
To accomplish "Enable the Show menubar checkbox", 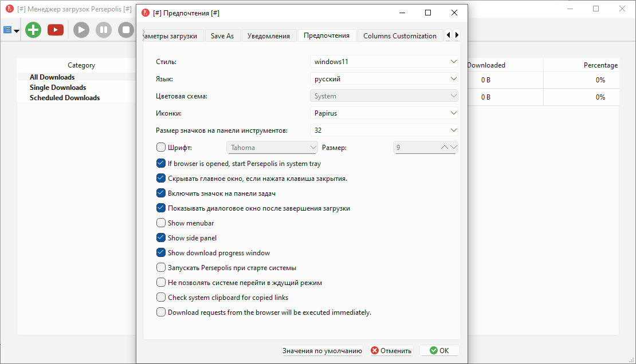I will coord(161,223).
